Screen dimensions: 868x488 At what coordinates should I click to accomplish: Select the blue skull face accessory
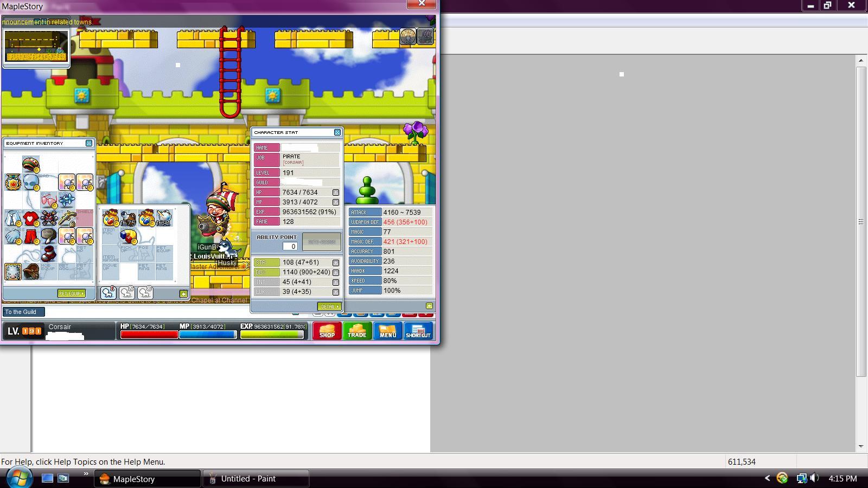pyautogui.click(x=31, y=182)
